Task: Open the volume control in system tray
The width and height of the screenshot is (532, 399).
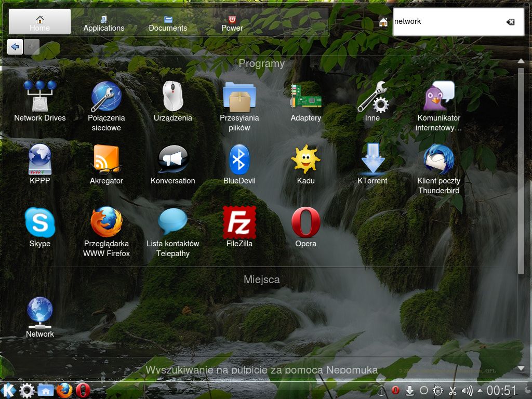Action: (x=467, y=391)
